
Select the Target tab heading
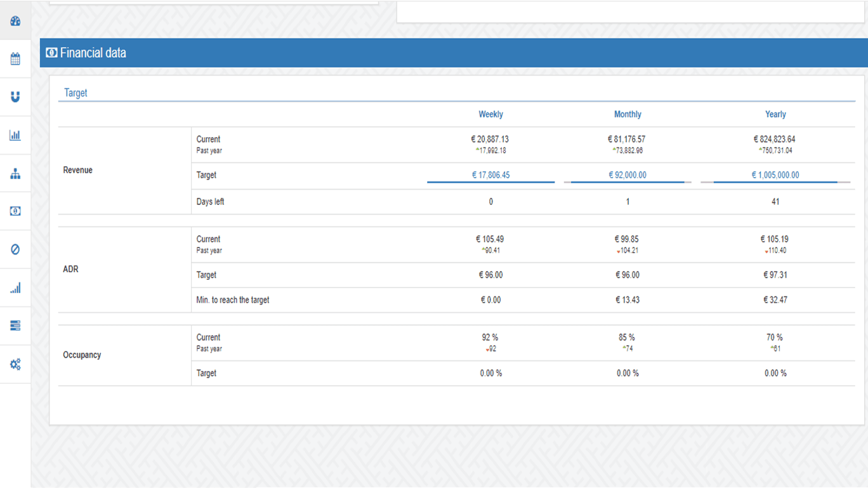(76, 93)
